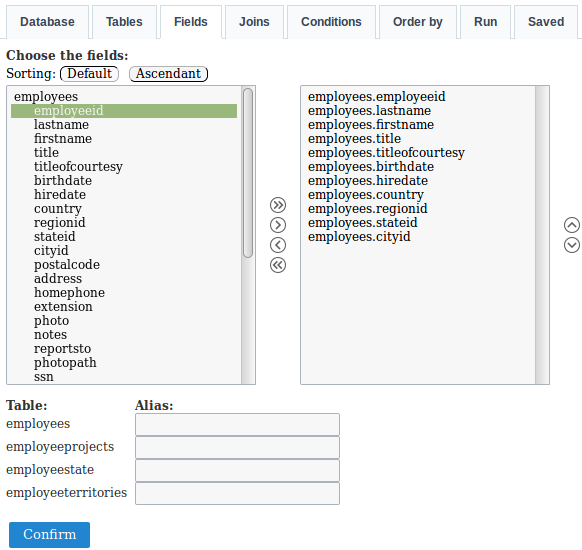Select employees.lastname in chosen fields

point(419,111)
